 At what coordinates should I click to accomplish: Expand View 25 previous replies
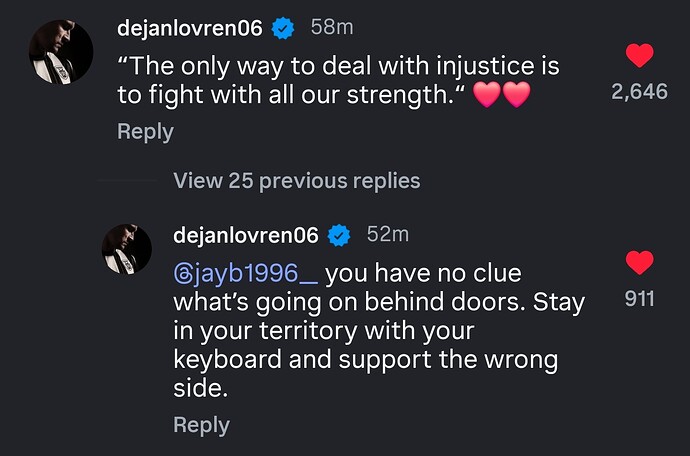[x=296, y=181]
